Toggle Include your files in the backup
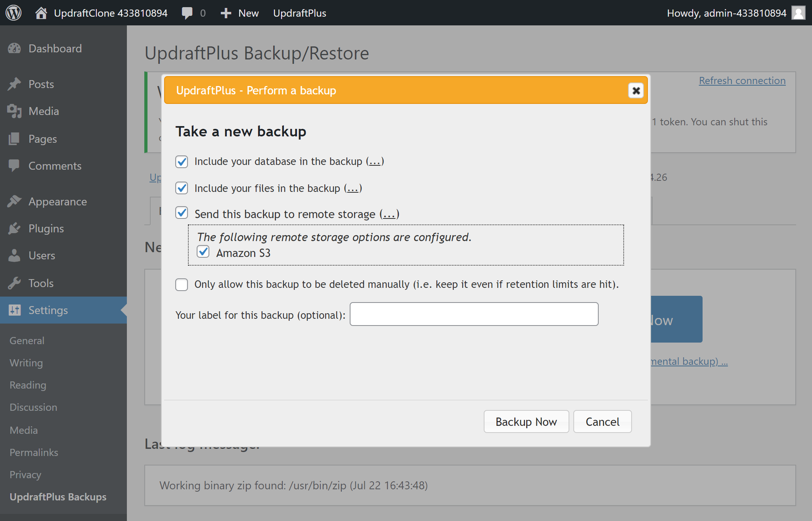The height and width of the screenshot is (521, 812). click(182, 188)
